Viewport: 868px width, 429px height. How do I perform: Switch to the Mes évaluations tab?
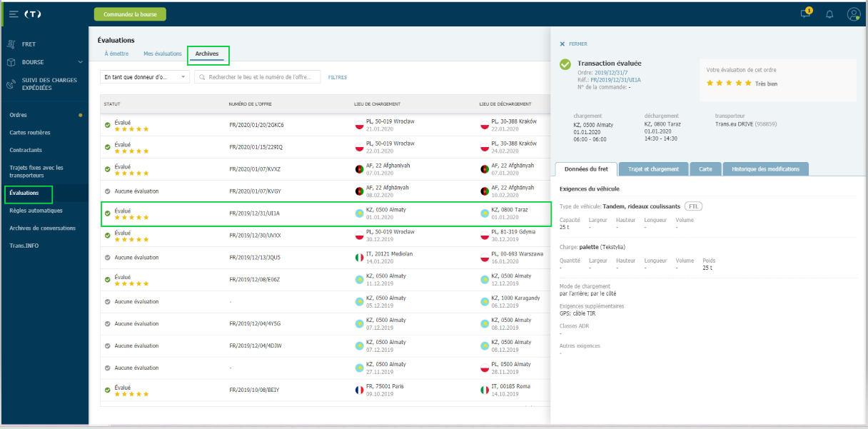(163, 54)
